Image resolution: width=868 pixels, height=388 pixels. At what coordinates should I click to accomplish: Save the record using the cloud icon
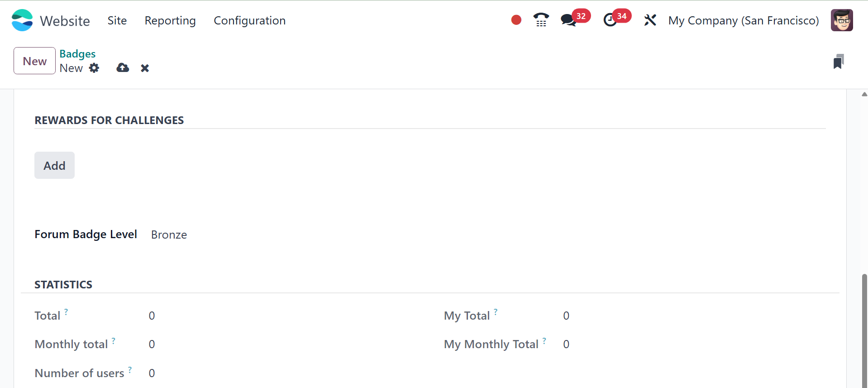pos(123,68)
